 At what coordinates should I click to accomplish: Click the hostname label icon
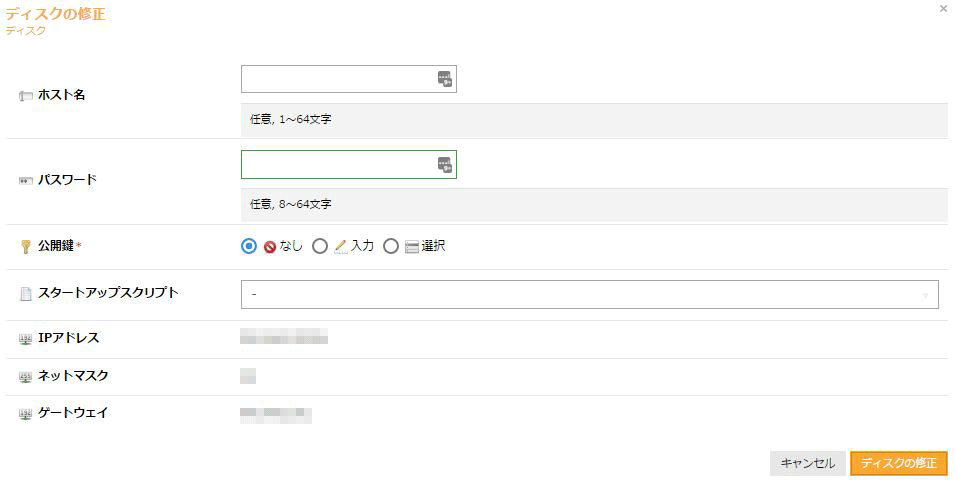click(x=26, y=96)
